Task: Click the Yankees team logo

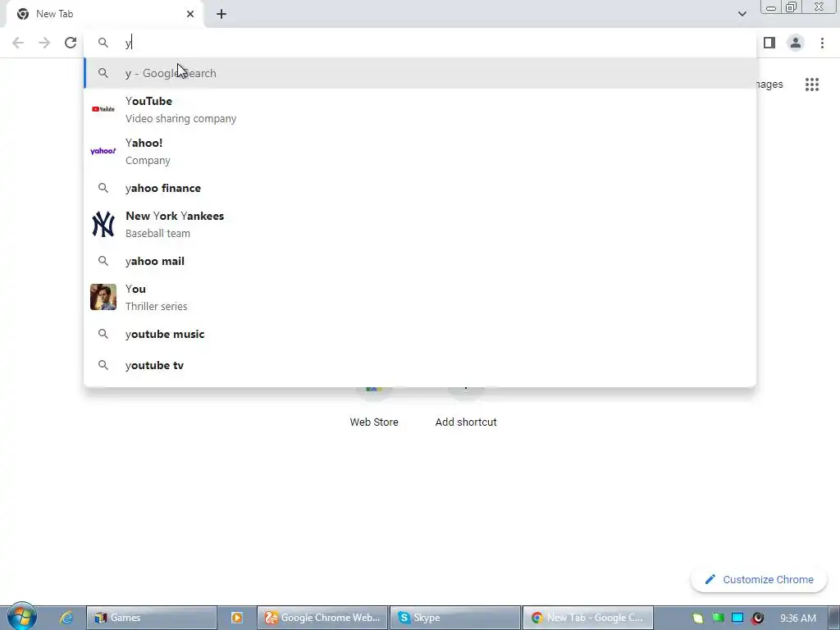Action: [x=103, y=224]
